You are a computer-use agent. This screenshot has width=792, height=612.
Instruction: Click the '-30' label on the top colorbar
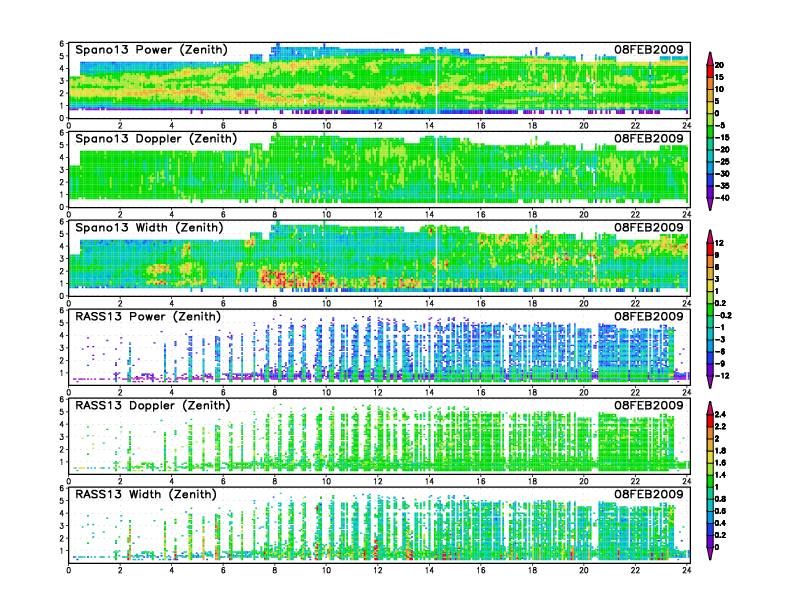(x=722, y=174)
